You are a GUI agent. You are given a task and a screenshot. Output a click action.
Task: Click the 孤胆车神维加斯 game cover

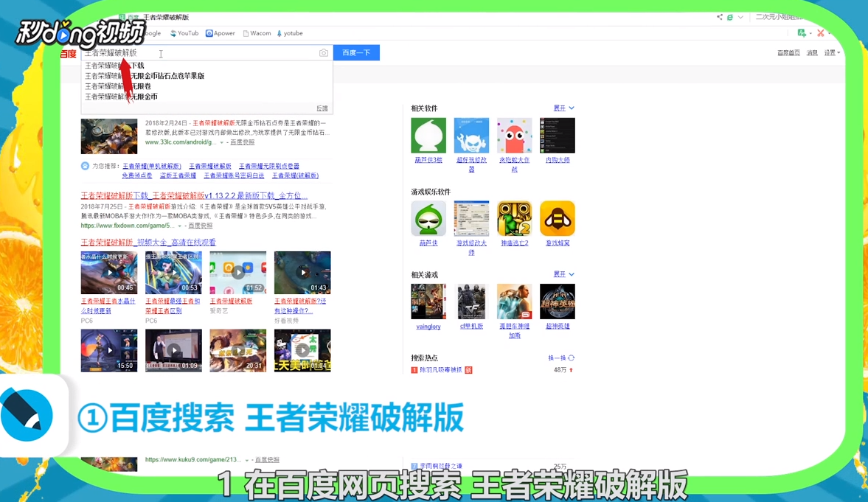click(x=514, y=301)
